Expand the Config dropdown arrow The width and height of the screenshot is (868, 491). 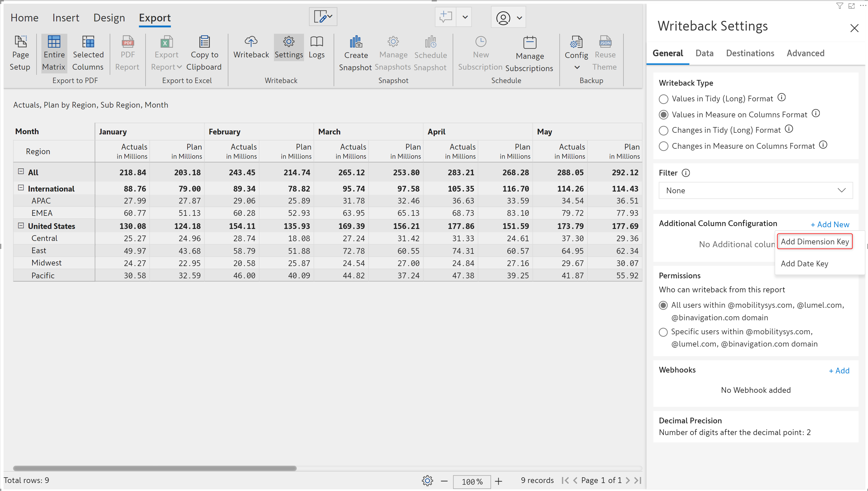click(x=577, y=67)
